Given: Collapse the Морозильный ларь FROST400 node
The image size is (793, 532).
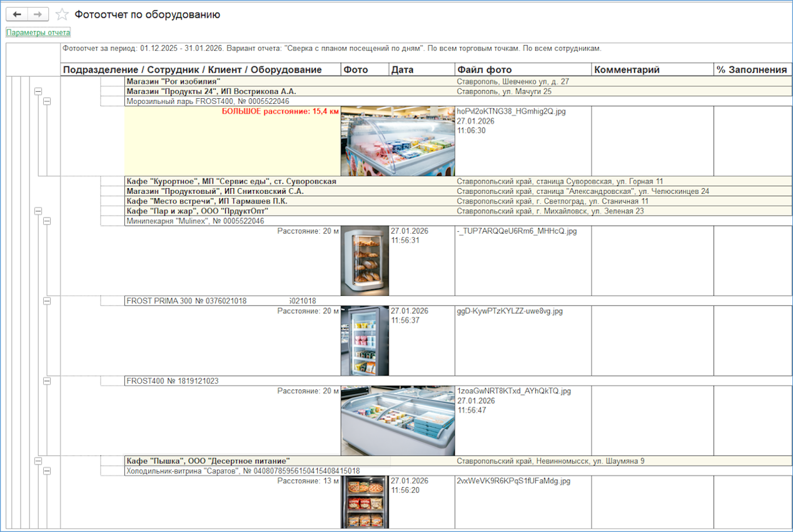Looking at the screenshot, I should click(47, 101).
